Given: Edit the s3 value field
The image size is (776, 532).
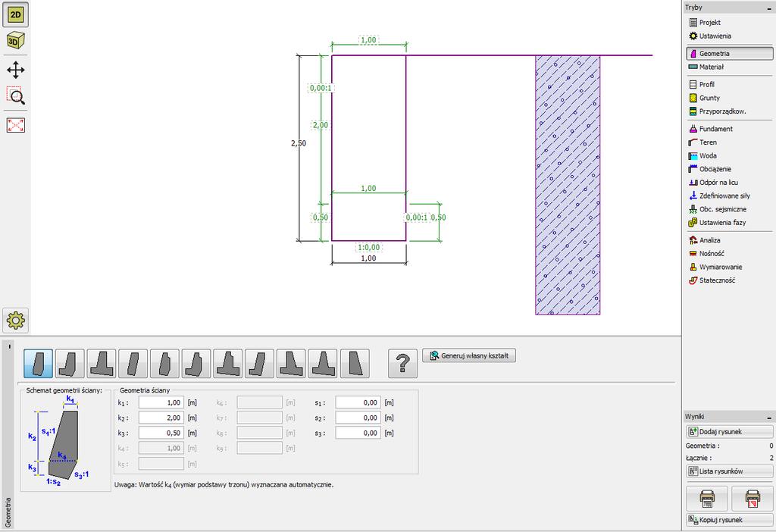Looking at the screenshot, I should pos(358,433).
